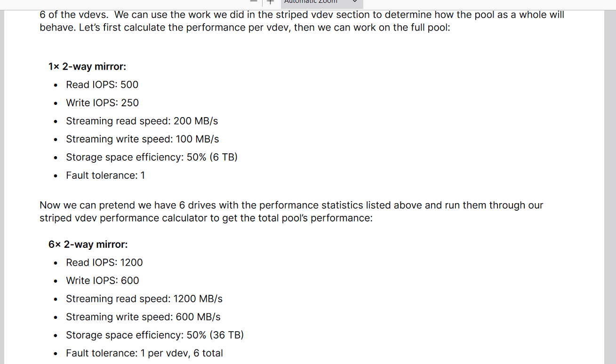The width and height of the screenshot is (616, 364).
Task: Click the "Write IOPS: 600" line
Action: tap(102, 281)
